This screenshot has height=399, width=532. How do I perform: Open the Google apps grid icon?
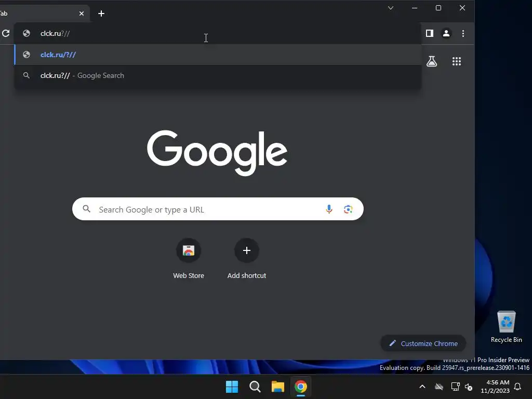(x=457, y=61)
